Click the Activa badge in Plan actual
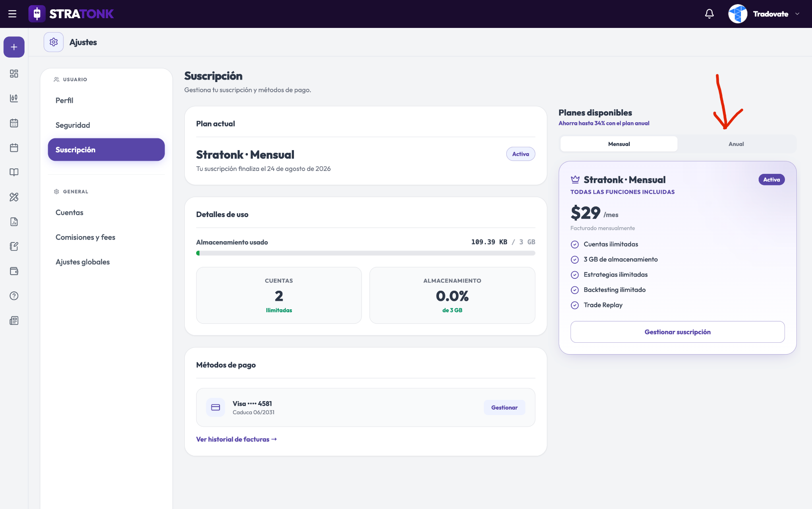 (x=521, y=154)
